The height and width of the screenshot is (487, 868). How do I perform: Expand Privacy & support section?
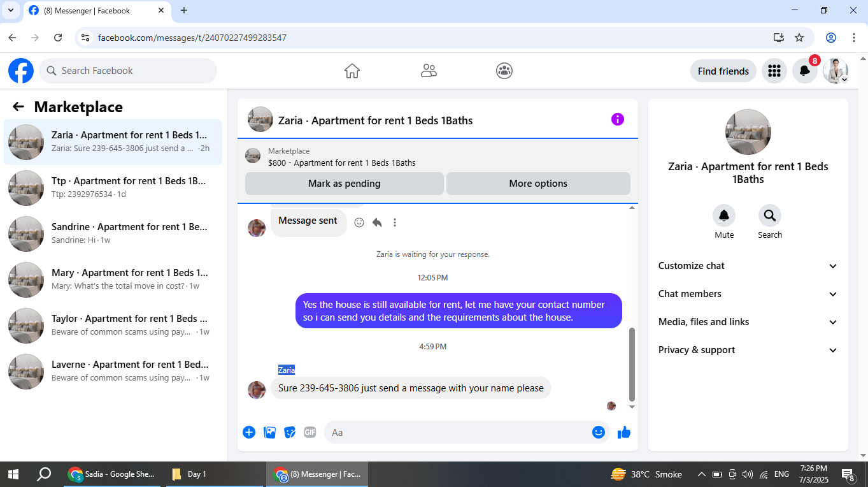[x=748, y=350]
